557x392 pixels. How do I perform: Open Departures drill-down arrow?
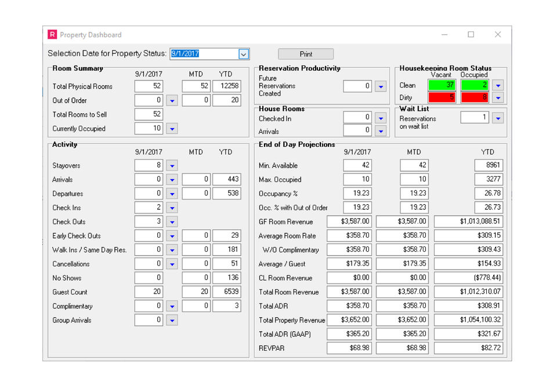click(172, 194)
